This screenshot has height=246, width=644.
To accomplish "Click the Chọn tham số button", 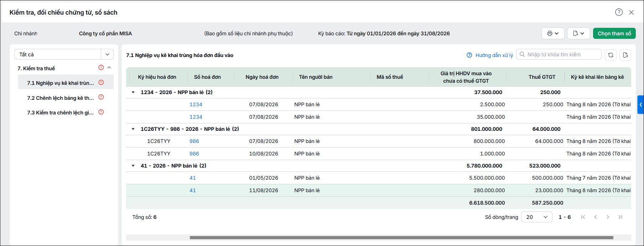I will [614, 33].
